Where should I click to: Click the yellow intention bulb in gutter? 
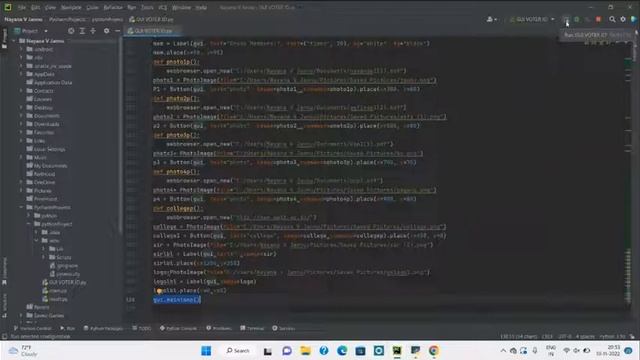(159, 291)
